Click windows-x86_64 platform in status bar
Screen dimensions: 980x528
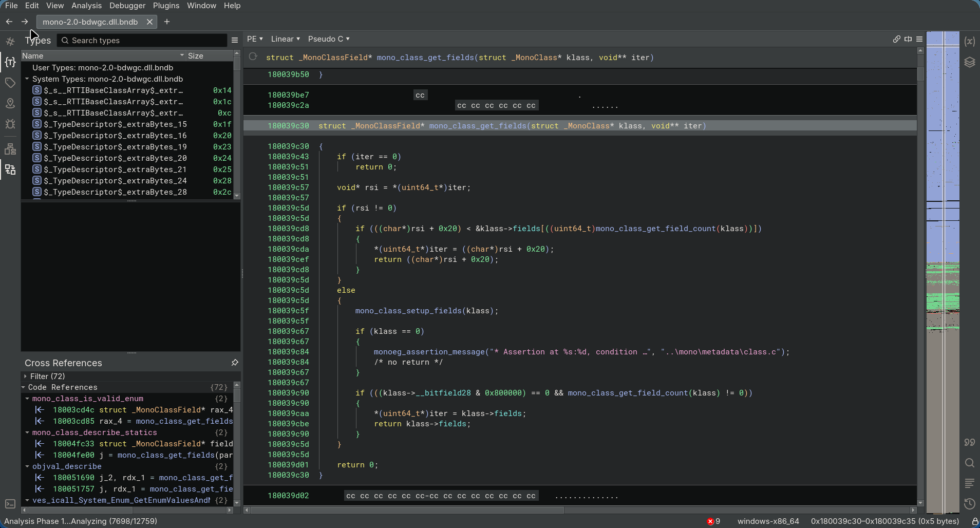768,521
